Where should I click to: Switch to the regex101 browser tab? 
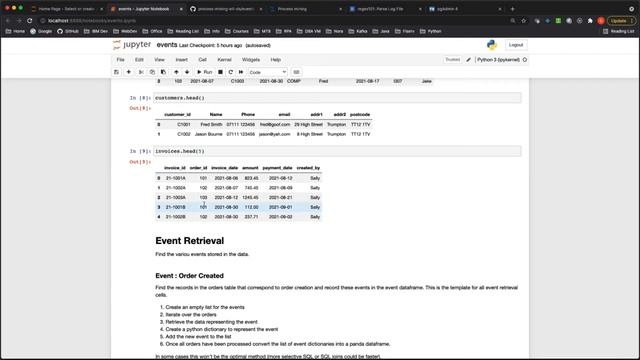384,9
